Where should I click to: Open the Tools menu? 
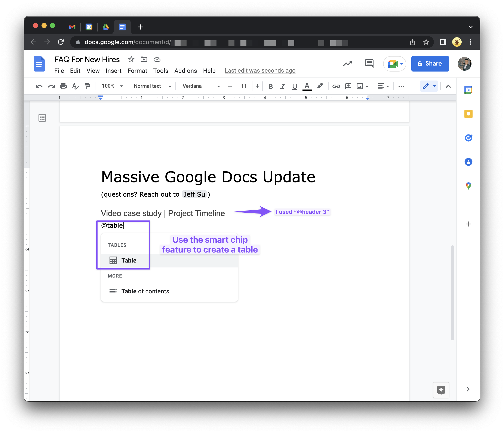coord(160,71)
